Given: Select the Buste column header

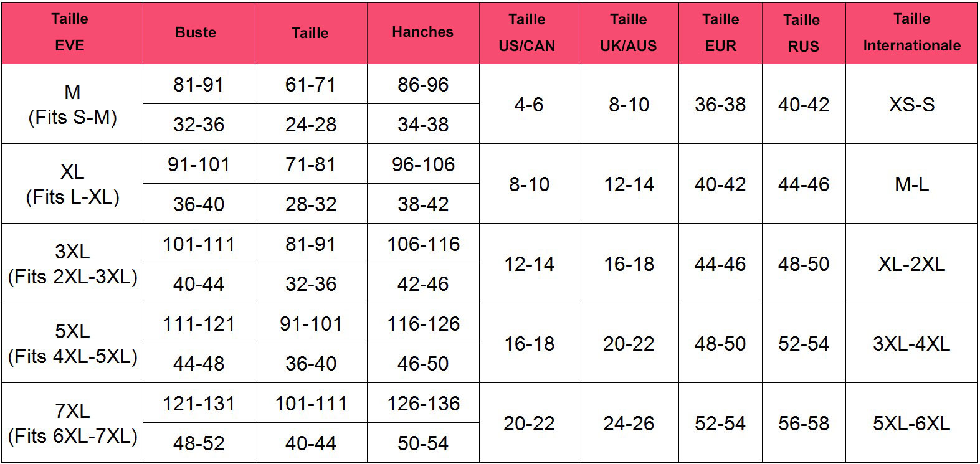Looking at the screenshot, I should tap(199, 32).
